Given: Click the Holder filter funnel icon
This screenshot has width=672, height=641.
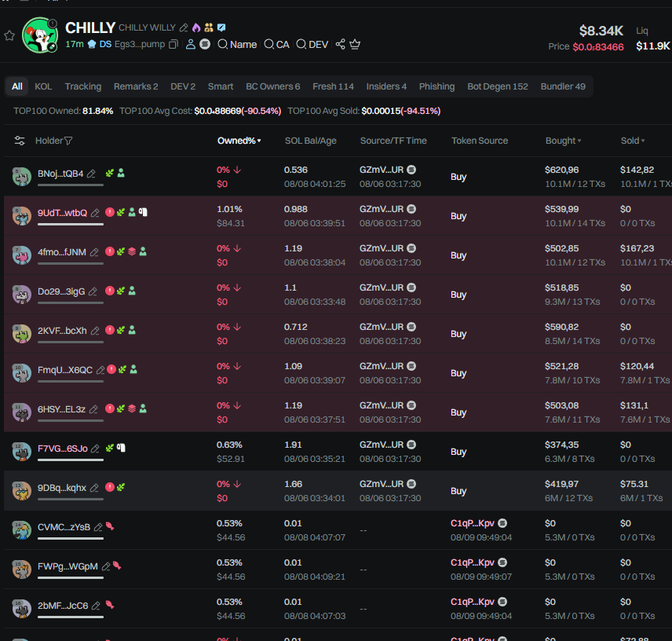Looking at the screenshot, I should click(x=68, y=141).
